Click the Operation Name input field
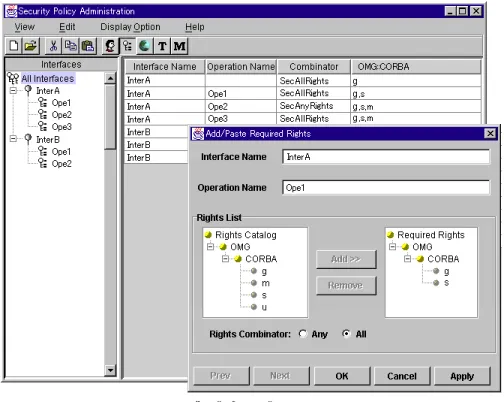Image resolution: width=504 pixels, height=402 pixels. [386, 188]
